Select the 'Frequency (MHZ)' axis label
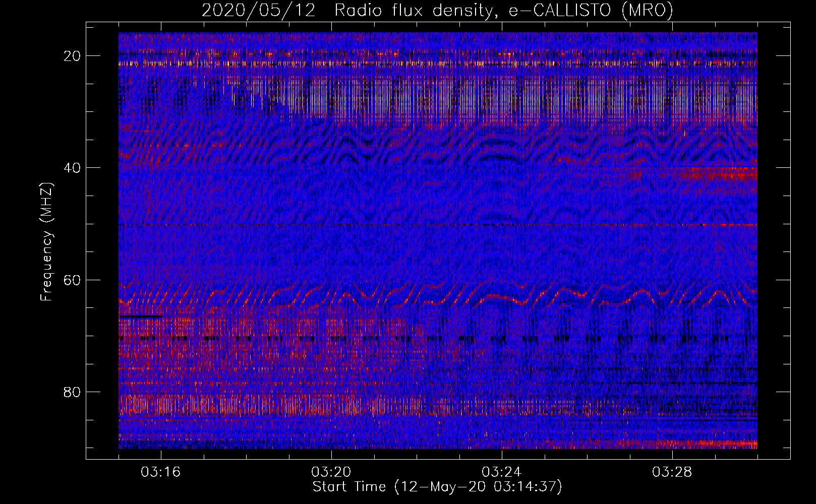816x504 pixels. [46, 242]
